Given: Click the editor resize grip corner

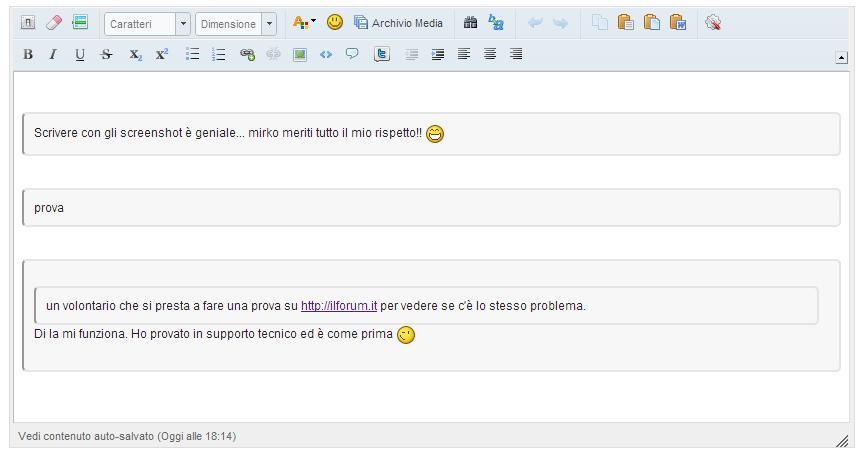Looking at the screenshot, I should [842, 440].
